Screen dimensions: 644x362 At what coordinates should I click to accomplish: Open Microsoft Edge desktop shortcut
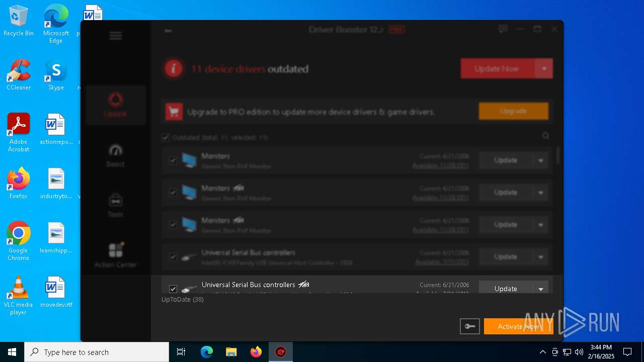56,24
